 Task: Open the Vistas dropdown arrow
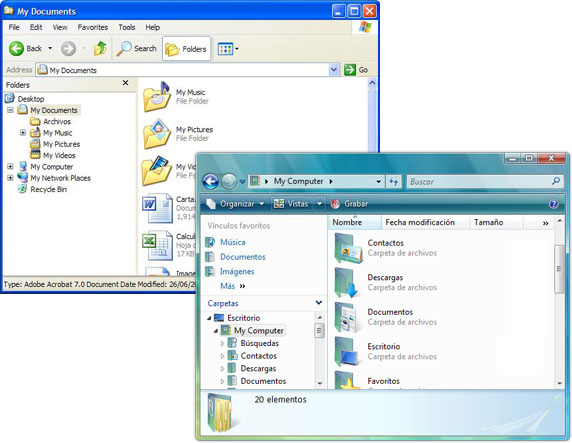pos(319,204)
